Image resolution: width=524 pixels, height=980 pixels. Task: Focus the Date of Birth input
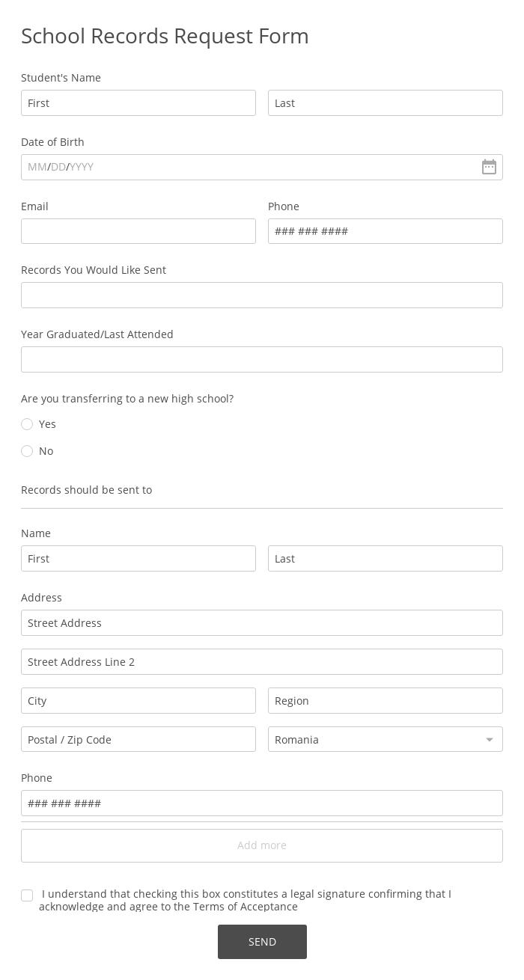[247, 167]
